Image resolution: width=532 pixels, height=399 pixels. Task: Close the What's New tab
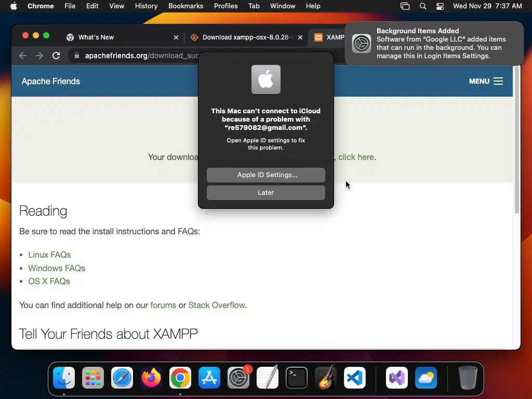(x=176, y=37)
